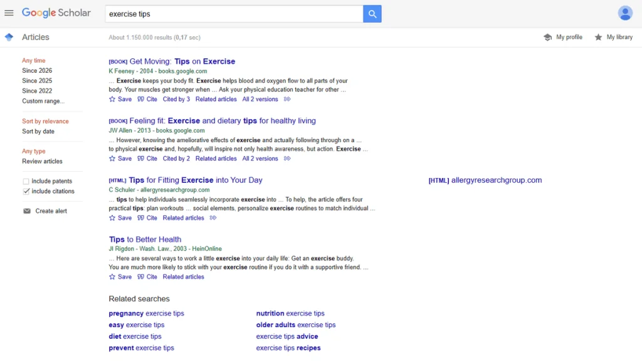Select the Any time filter
The height and width of the screenshot is (364, 642).
[34, 61]
